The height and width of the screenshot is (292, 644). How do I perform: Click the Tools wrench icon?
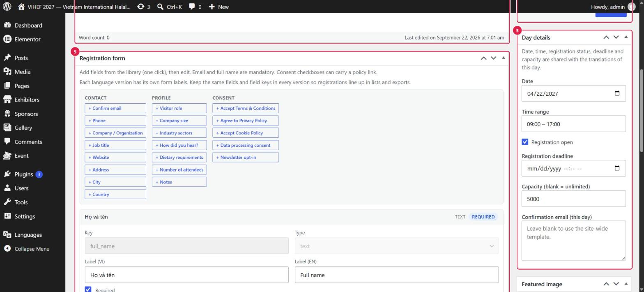point(7,202)
